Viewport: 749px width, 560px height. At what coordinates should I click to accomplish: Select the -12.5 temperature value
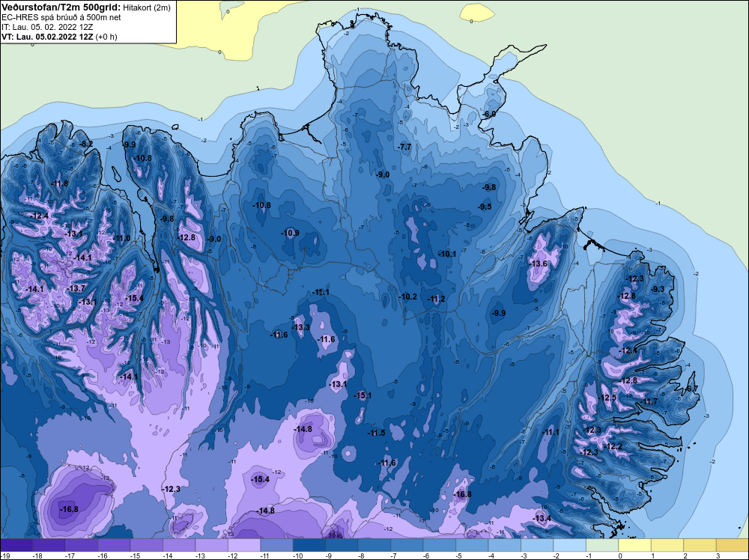coord(607,398)
